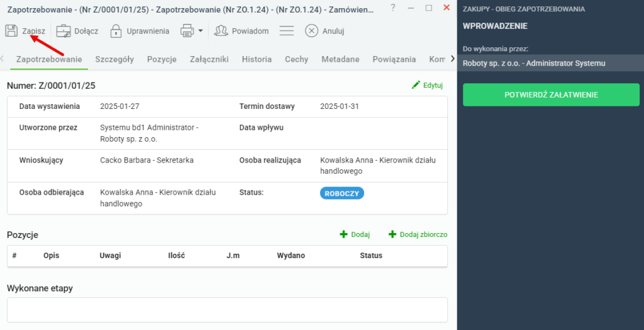The image size is (644, 330).
Task: Click the Wykonane etapy heading
Action: pyautogui.click(x=40, y=288)
